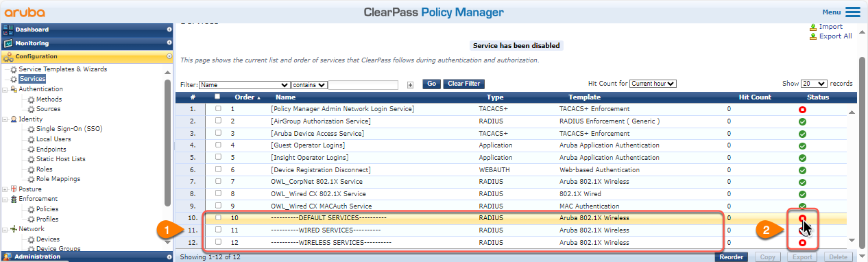868x262 pixels.
Task: Toggle status icon of OWL_Wired CX 802.1X Service
Action: [802, 194]
